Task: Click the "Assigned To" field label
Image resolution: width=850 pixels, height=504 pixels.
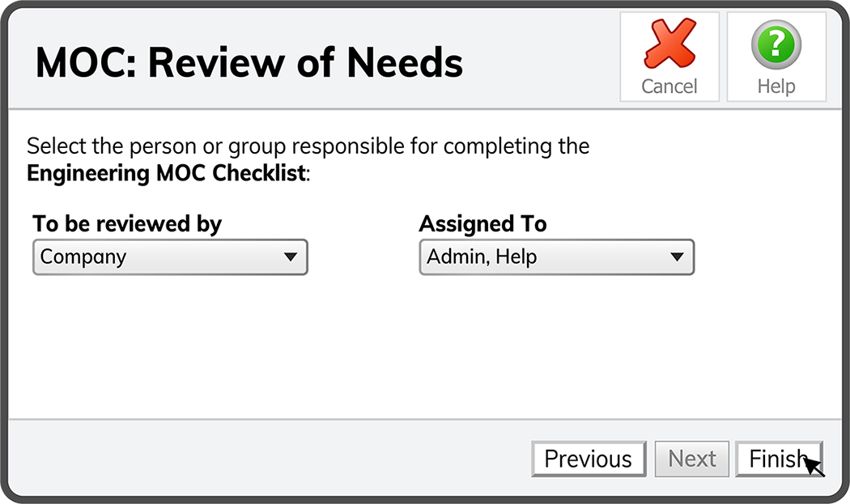Action: click(483, 223)
